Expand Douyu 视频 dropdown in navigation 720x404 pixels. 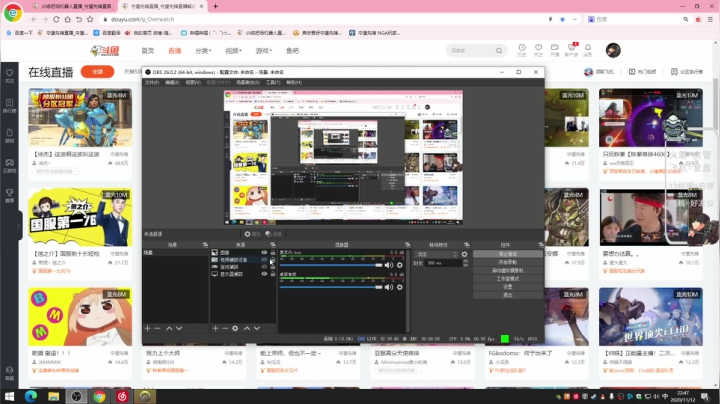tap(233, 50)
